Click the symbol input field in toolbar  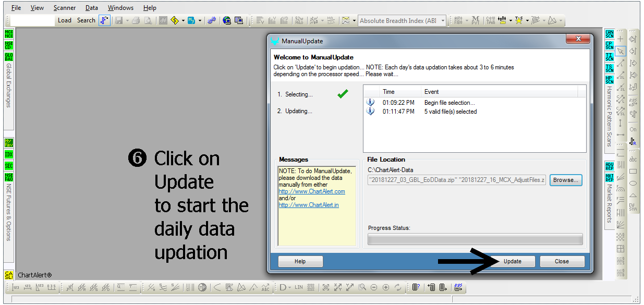[x=32, y=20]
